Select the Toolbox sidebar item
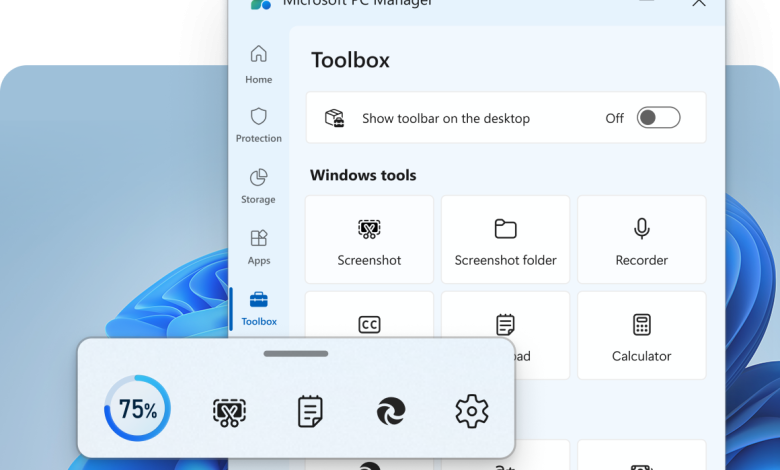This screenshot has width=780, height=470. 259,309
